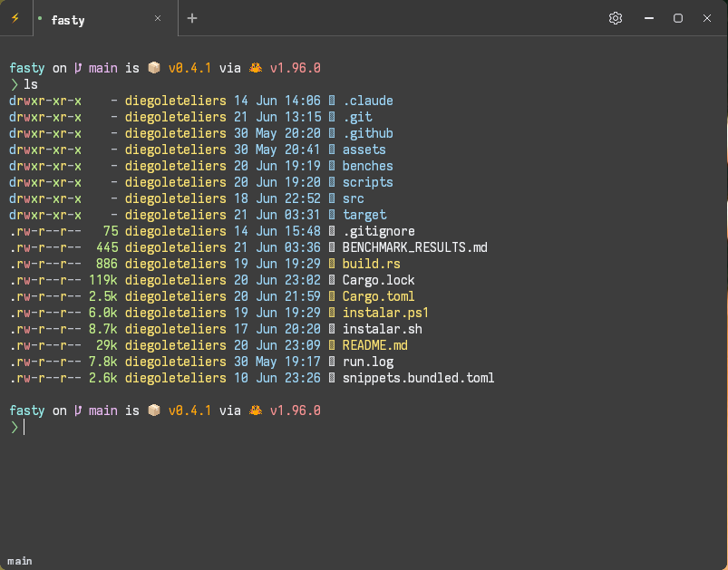This screenshot has height=570, width=728.
Task: Click the 29k size of README.md
Action: coord(107,345)
